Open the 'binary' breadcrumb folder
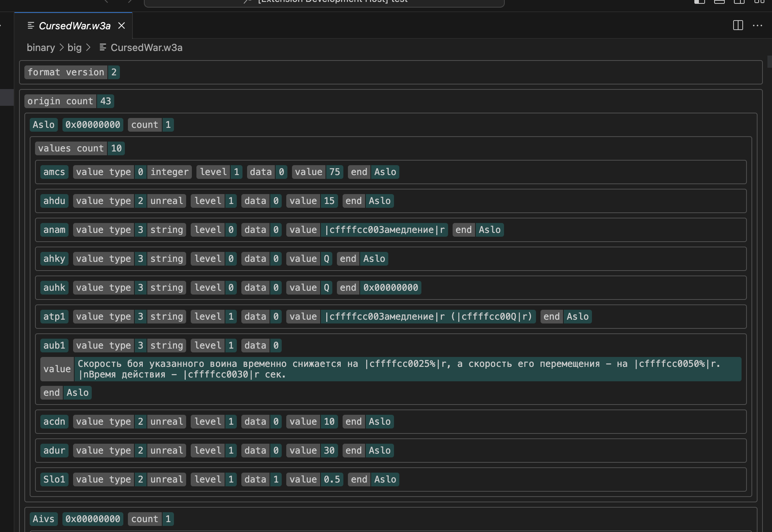 pyautogui.click(x=41, y=48)
